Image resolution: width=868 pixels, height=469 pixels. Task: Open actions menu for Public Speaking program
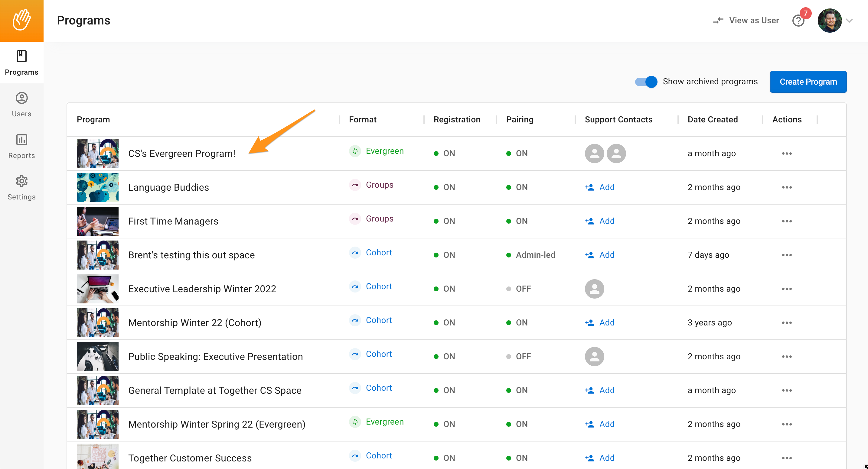click(786, 357)
